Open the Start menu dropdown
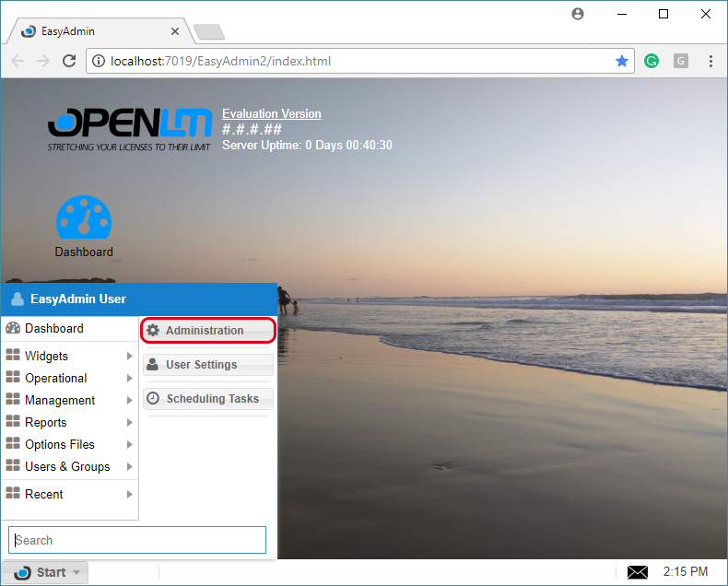Image resolution: width=728 pixels, height=586 pixels. click(45, 572)
